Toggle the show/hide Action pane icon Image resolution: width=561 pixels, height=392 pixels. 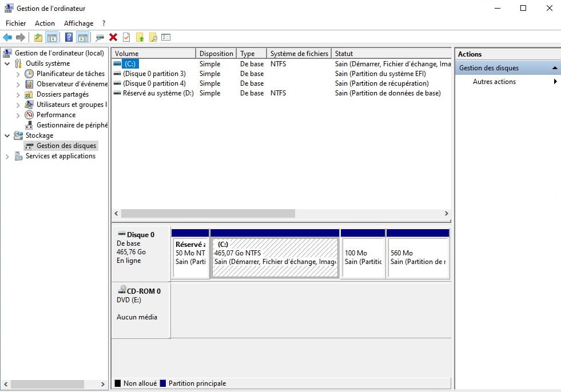(x=83, y=38)
